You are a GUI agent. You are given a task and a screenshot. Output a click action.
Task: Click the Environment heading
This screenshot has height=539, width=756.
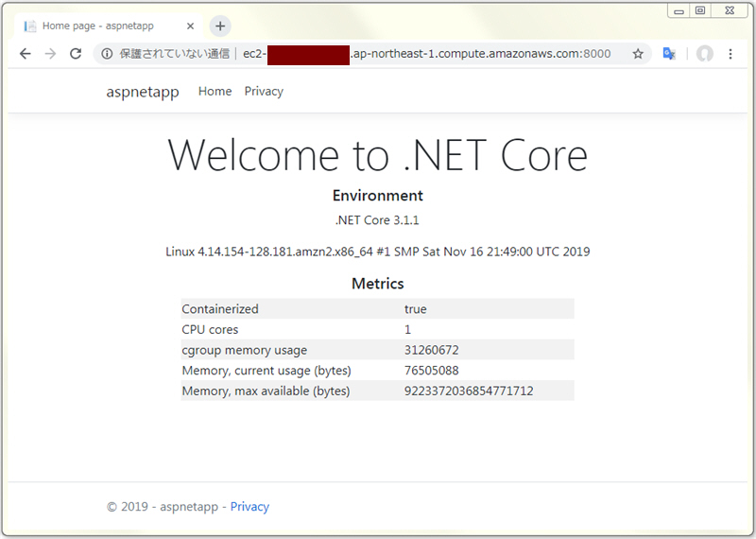pyautogui.click(x=377, y=196)
